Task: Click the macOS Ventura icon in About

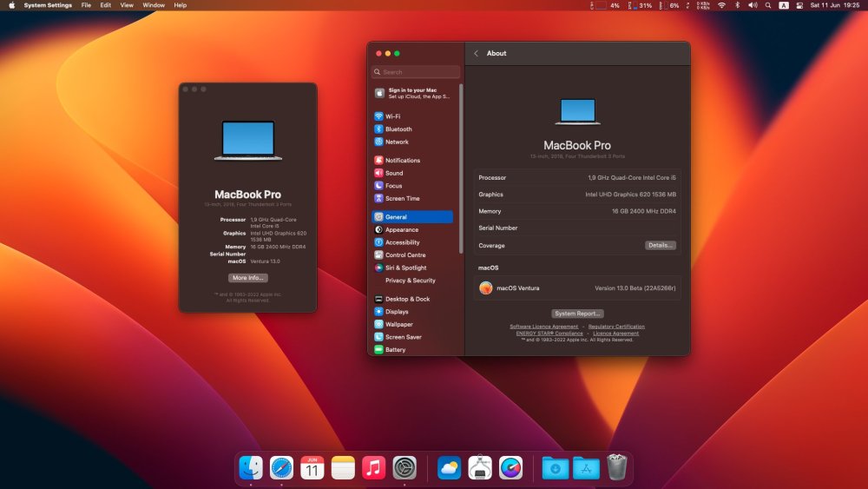Action: coord(485,288)
